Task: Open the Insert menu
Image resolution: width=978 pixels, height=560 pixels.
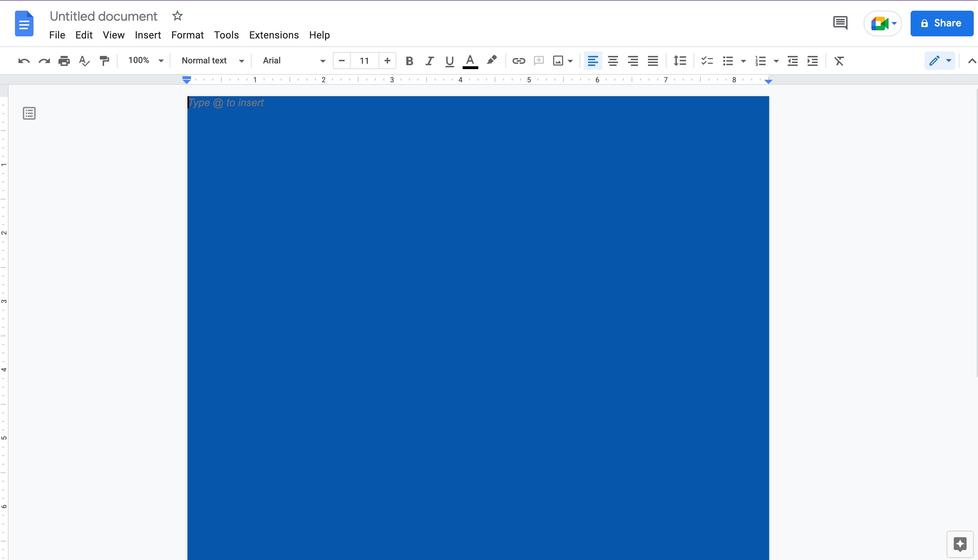Action: 148,35
